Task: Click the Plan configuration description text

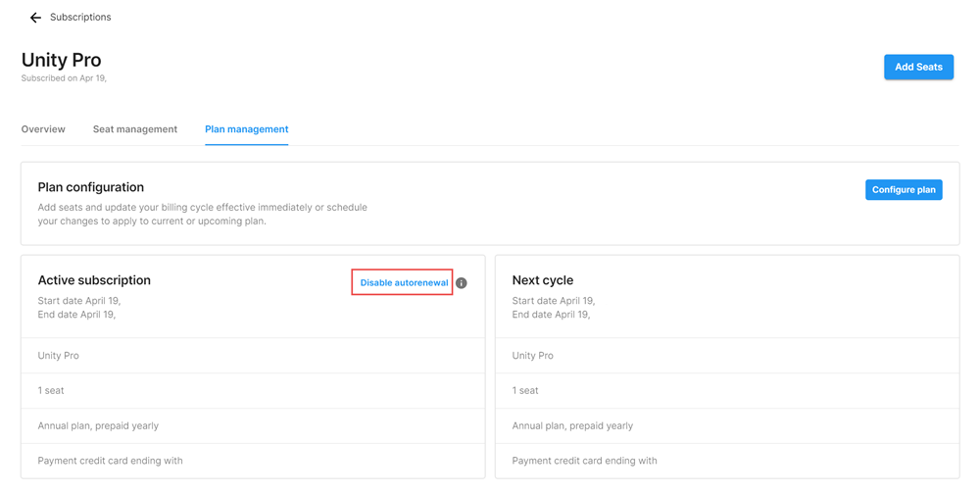Action: coord(203,214)
